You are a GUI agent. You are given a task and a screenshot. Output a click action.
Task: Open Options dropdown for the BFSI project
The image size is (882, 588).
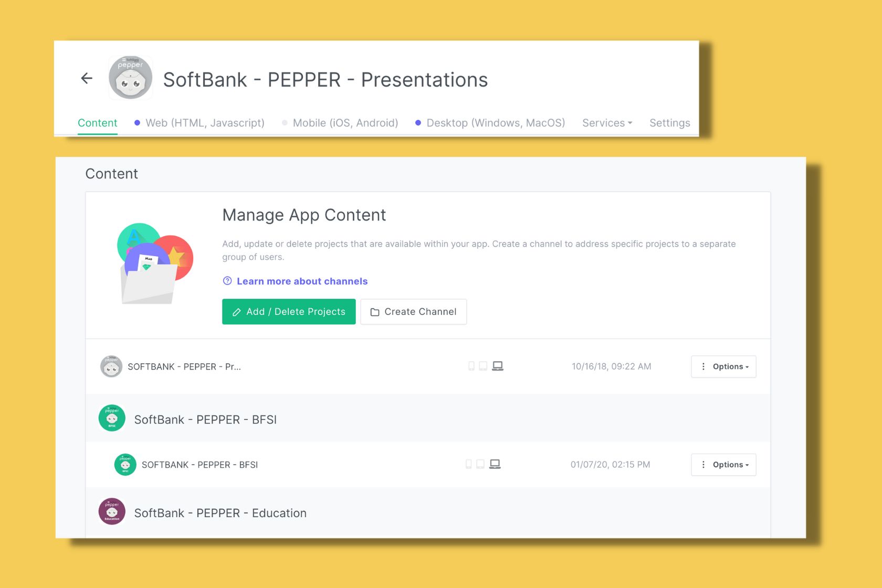coord(723,465)
